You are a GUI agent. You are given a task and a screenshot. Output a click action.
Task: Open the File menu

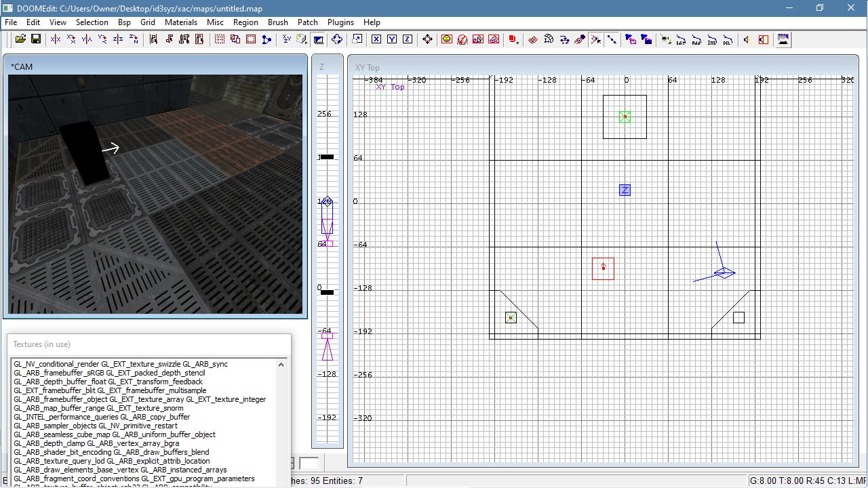(11, 22)
